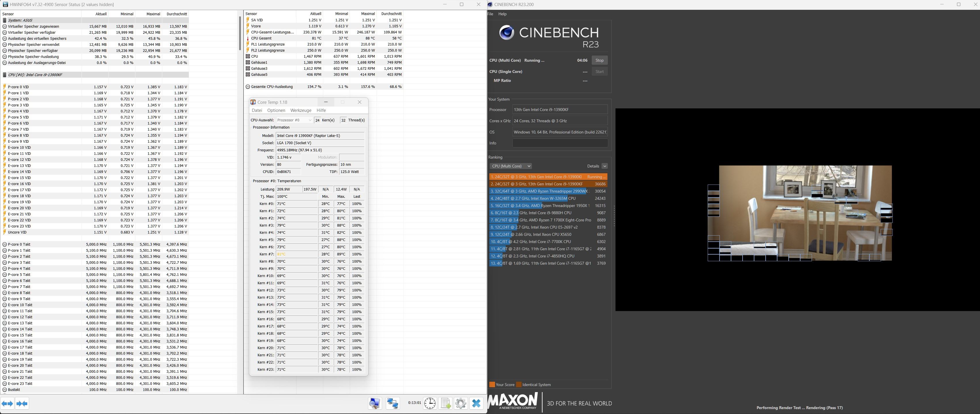980x414 pixels.
Task: Click the CPU Gesamt thermometer icon
Action: pyautogui.click(x=248, y=38)
